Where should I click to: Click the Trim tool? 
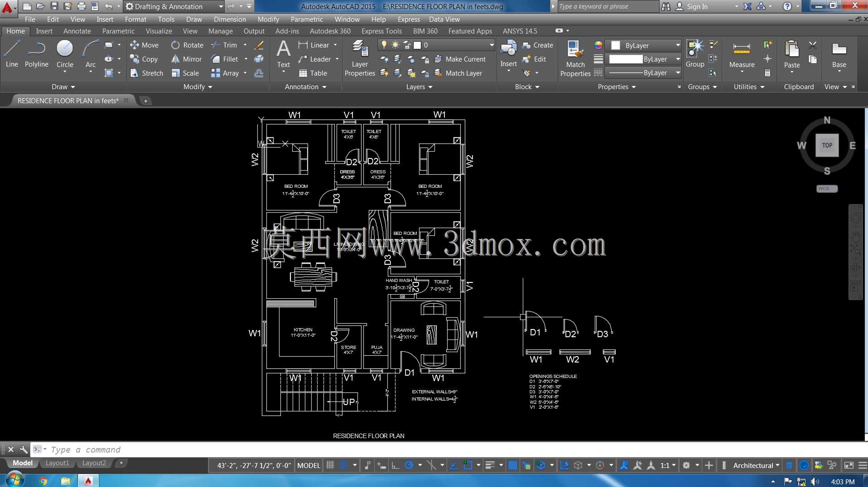[224, 45]
